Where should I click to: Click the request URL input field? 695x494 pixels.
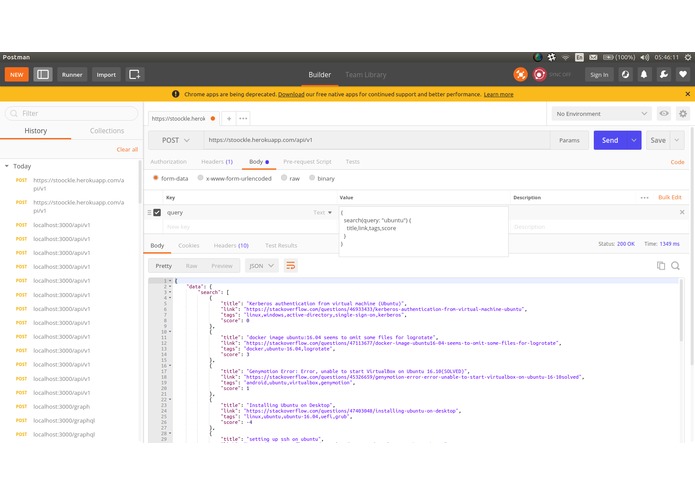[x=377, y=140]
